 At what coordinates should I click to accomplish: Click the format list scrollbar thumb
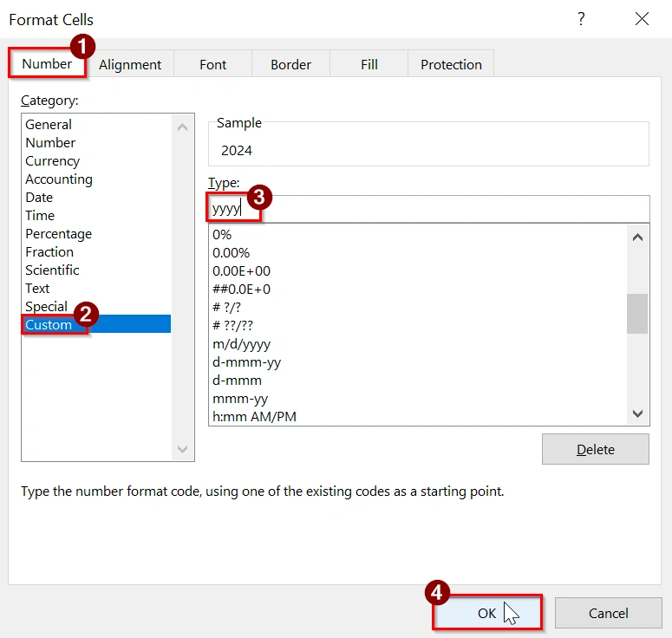click(x=637, y=313)
